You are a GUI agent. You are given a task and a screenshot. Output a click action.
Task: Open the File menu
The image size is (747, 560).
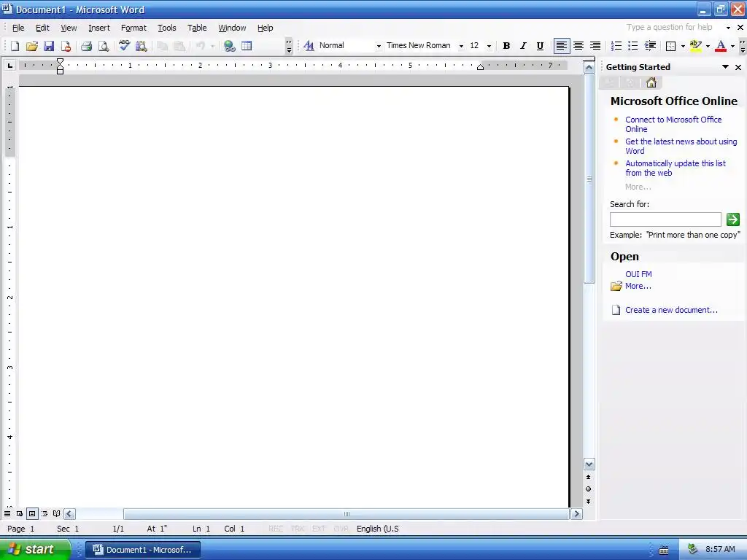click(x=18, y=28)
